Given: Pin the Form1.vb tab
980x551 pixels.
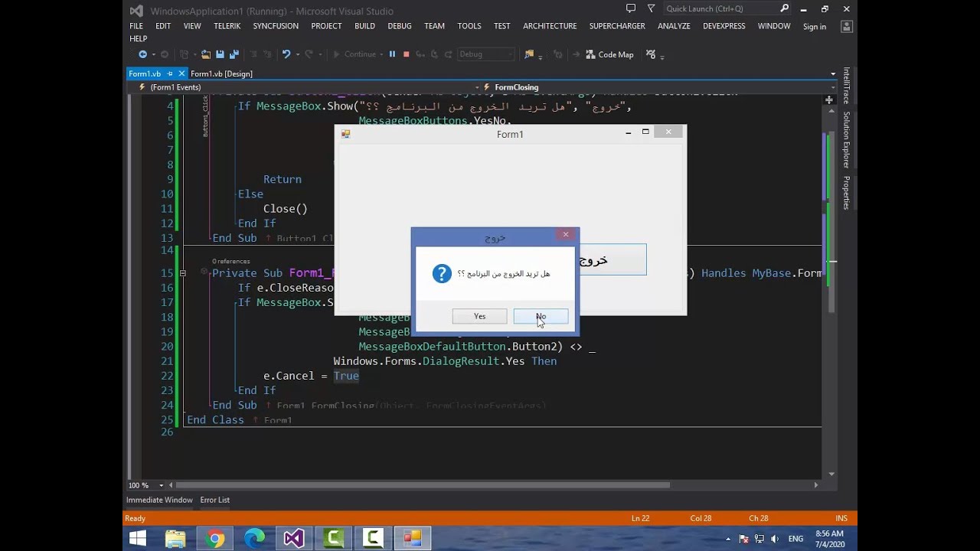Looking at the screenshot, I should point(171,73).
